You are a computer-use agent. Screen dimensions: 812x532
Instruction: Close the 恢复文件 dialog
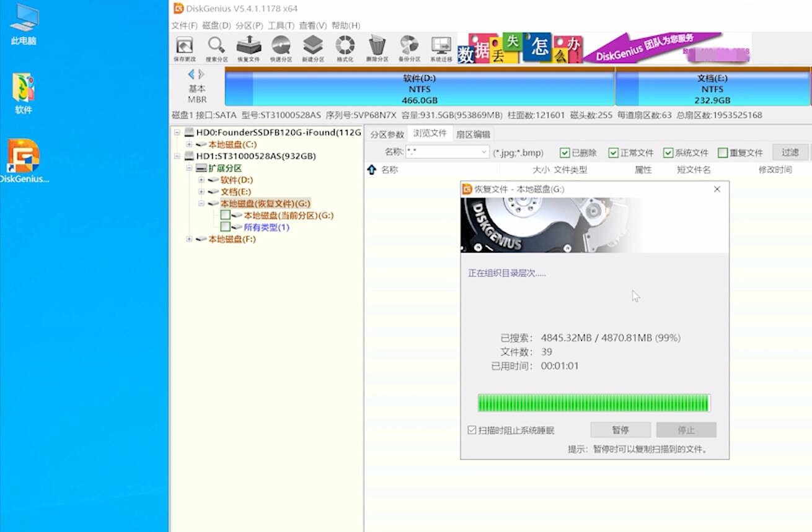[717, 189]
